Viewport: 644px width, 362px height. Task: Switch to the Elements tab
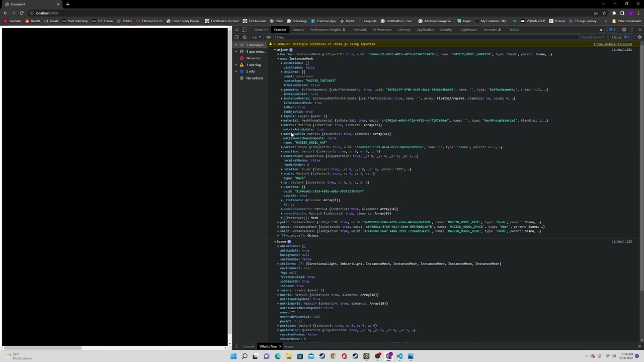tap(261, 30)
